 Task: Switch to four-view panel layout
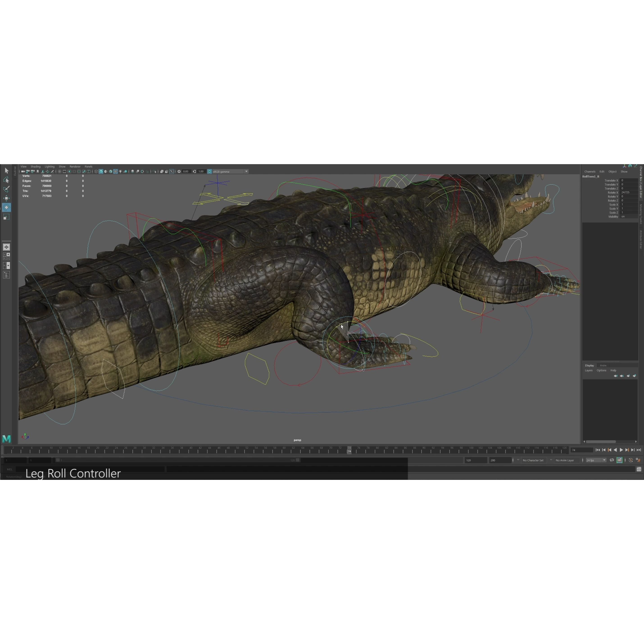pos(6,256)
